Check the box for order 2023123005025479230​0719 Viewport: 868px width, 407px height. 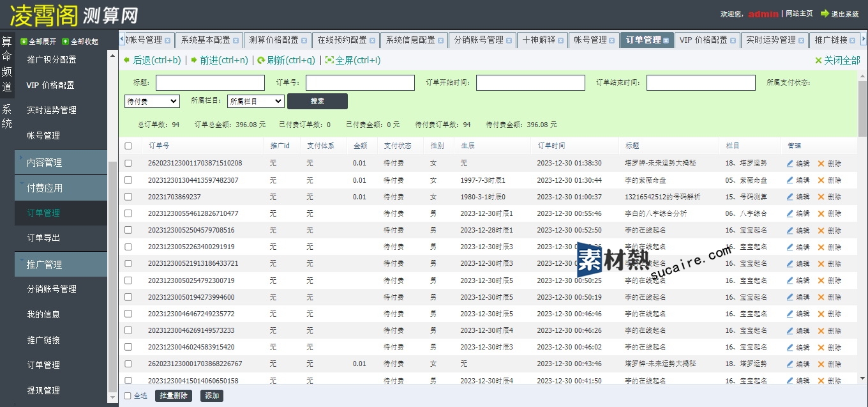[x=128, y=280]
